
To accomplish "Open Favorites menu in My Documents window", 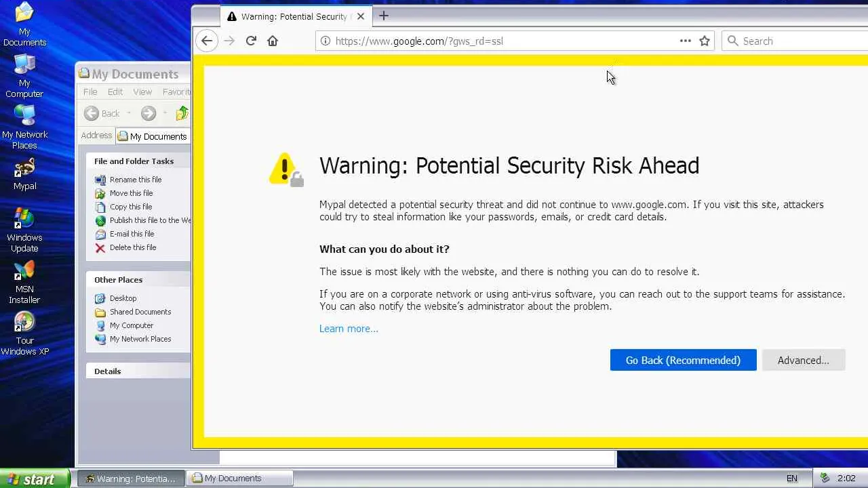I will (x=176, y=91).
